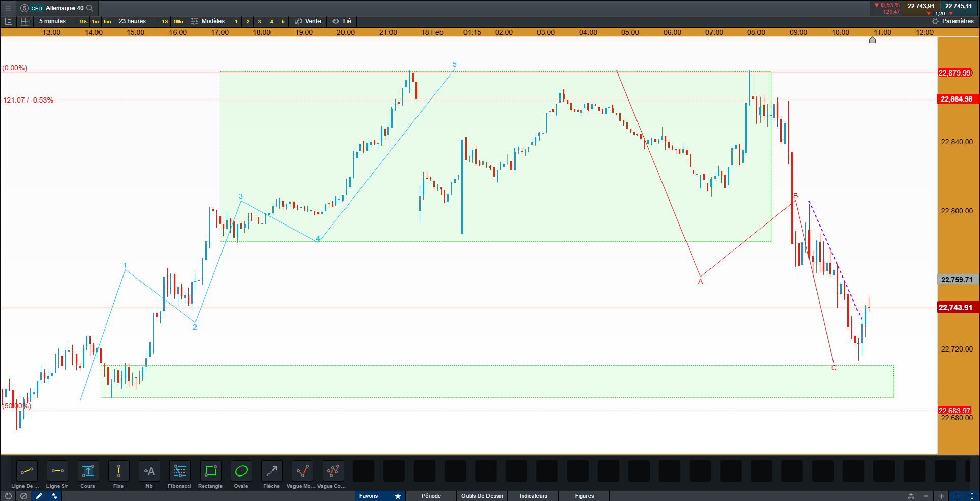The image size is (980, 501).
Task: Open the 23 heures range dropdown
Action: click(132, 21)
